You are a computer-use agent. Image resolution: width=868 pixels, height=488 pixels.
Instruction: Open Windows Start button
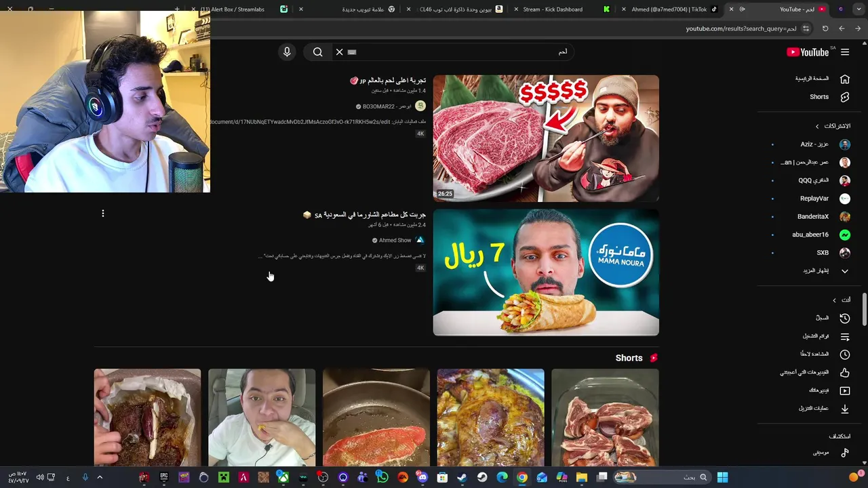pos(722,477)
